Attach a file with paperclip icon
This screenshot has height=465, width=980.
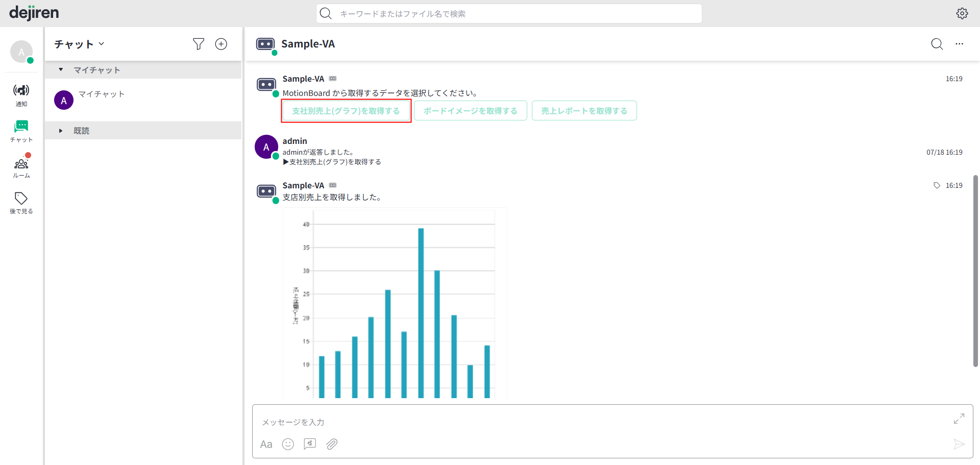click(332, 444)
